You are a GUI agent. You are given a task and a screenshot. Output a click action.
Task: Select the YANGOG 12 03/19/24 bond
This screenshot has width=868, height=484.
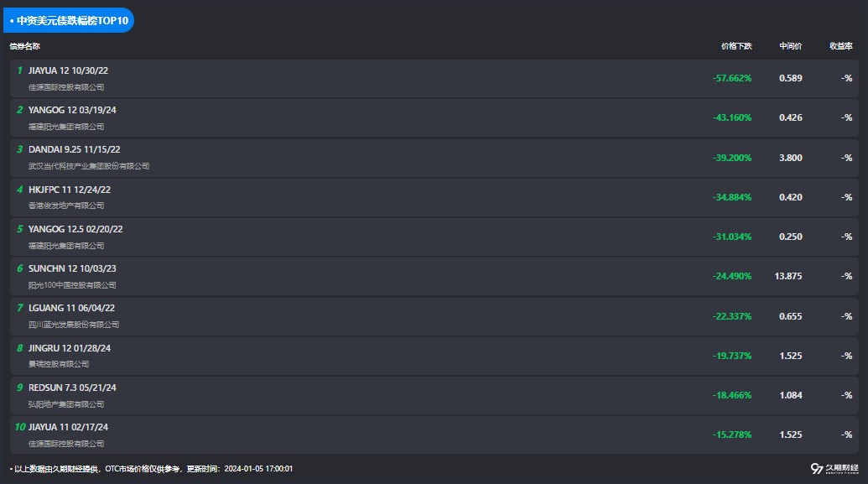pos(72,110)
